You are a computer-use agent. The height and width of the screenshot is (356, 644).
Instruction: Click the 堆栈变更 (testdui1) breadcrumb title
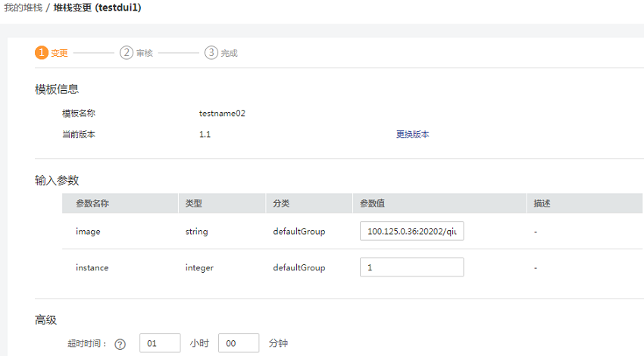click(x=97, y=8)
